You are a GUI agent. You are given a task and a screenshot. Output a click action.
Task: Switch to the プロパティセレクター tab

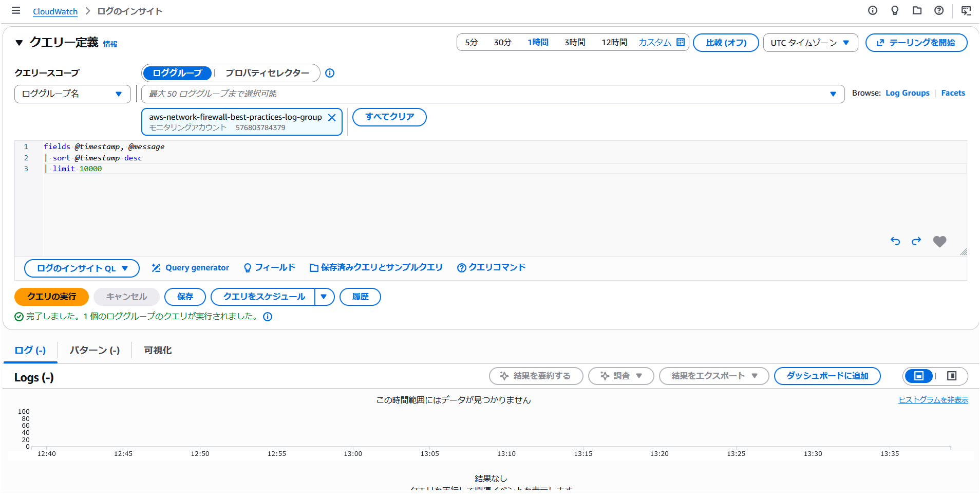click(266, 73)
